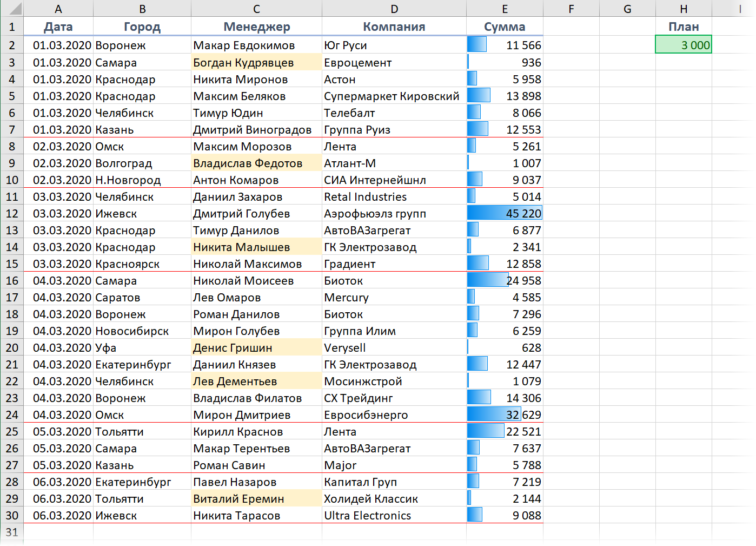Select city cell Уфа
This screenshot has width=756, height=546.
coord(142,347)
